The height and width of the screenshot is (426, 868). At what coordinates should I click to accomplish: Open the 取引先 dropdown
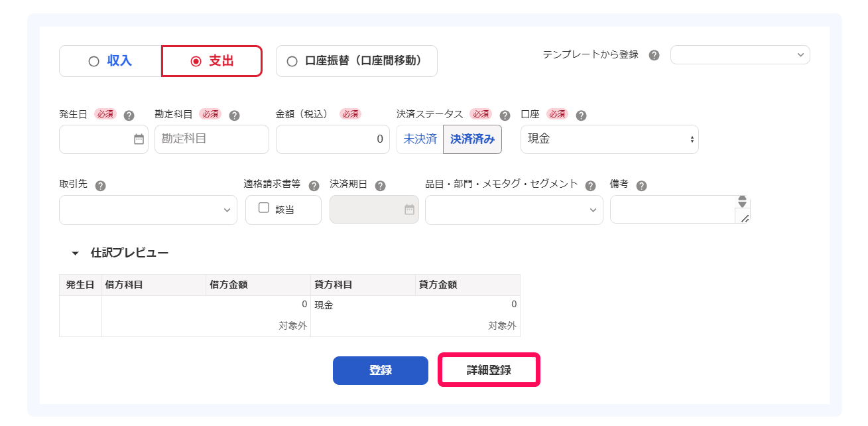coord(148,210)
